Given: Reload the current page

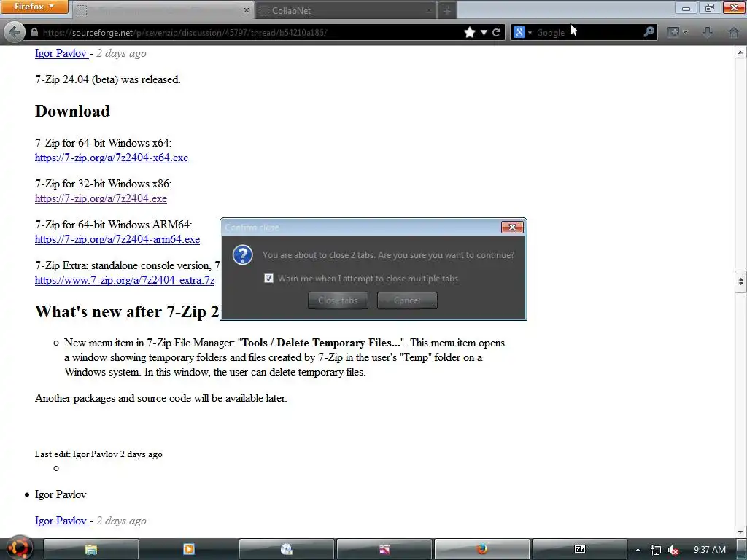Looking at the screenshot, I should pos(496,32).
